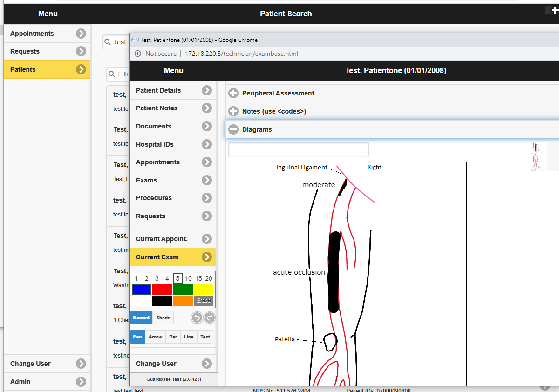Click the undo drawing icon
The width and height of the screenshot is (559, 392).
tap(197, 318)
